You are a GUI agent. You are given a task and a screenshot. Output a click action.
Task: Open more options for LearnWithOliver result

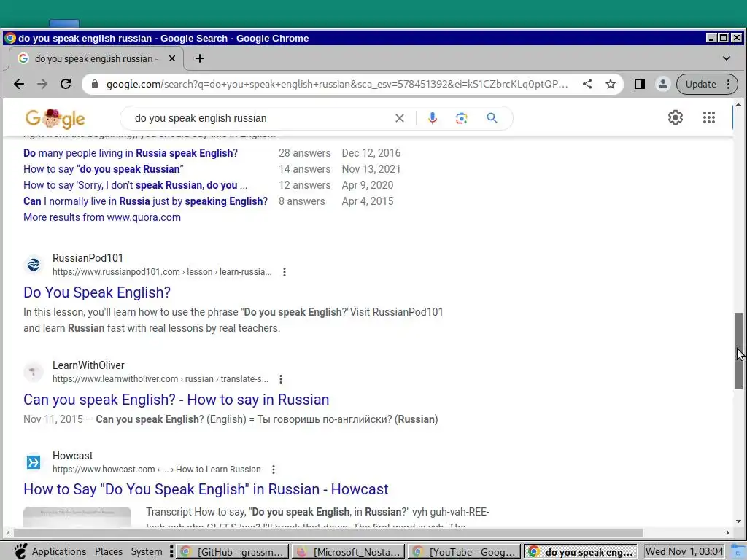click(281, 379)
